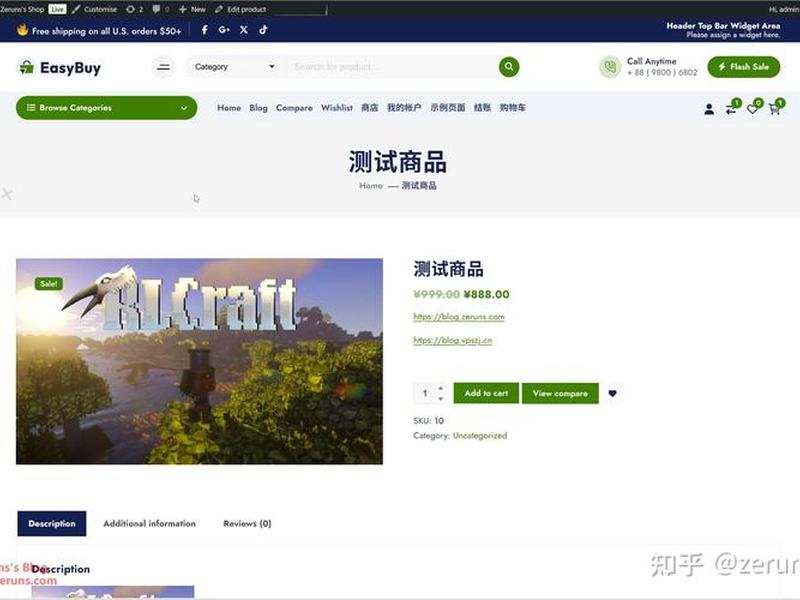800x600 pixels.
Task: Open the user account icon
Action: [x=709, y=109]
